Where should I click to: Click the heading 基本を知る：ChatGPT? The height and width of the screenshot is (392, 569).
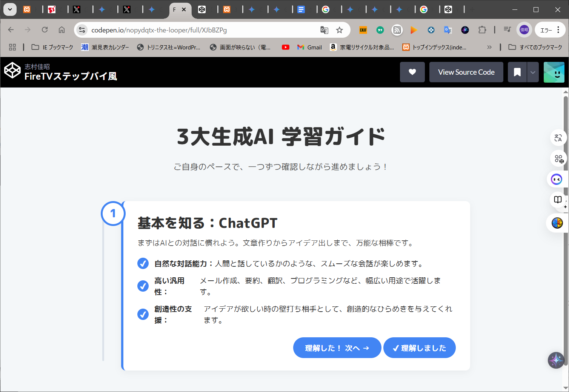(208, 223)
